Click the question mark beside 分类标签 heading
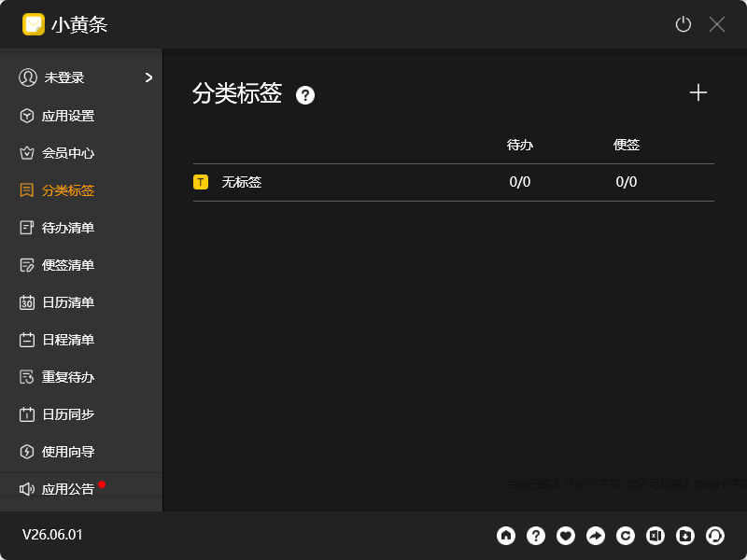Image resolution: width=747 pixels, height=560 pixels. pos(305,95)
